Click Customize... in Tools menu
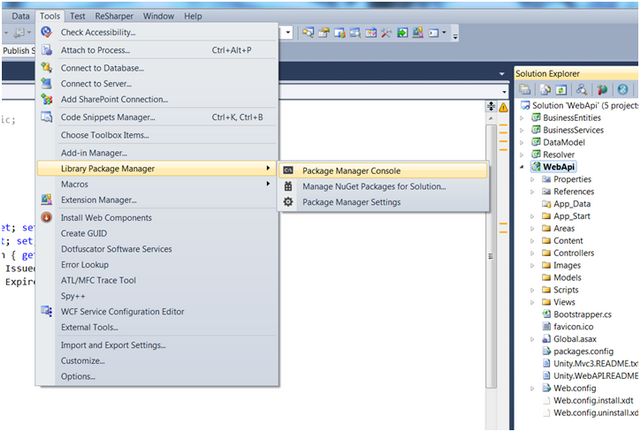Viewport: 640px width, 432px height. pos(83,361)
